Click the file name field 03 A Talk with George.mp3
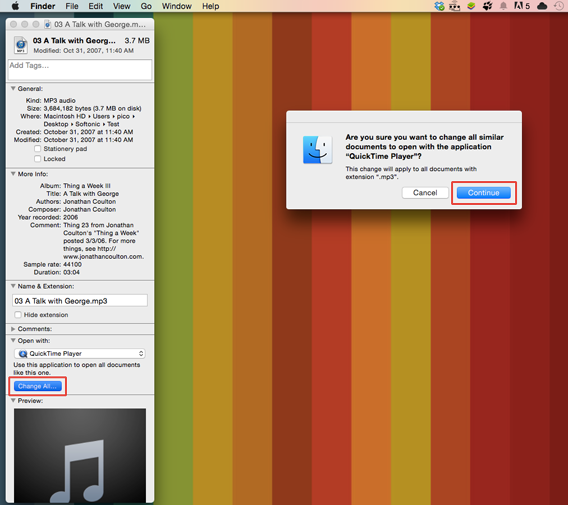The height and width of the screenshot is (505, 568). pos(80,301)
